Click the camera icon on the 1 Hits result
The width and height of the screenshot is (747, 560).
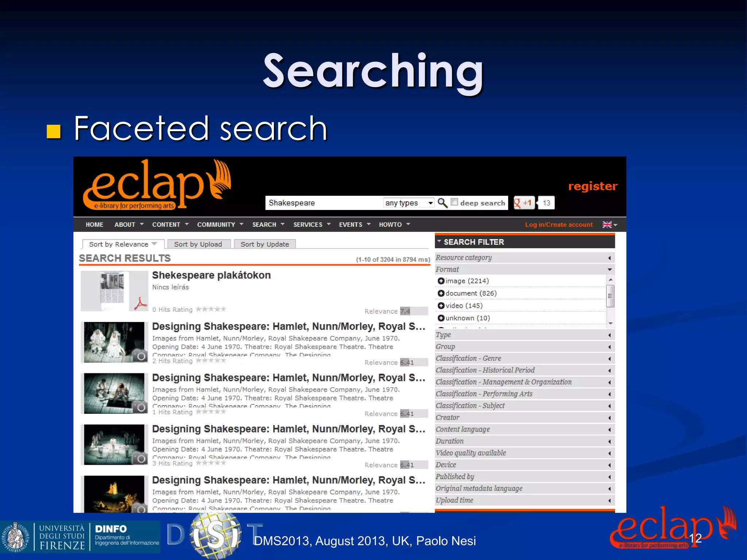click(140, 407)
